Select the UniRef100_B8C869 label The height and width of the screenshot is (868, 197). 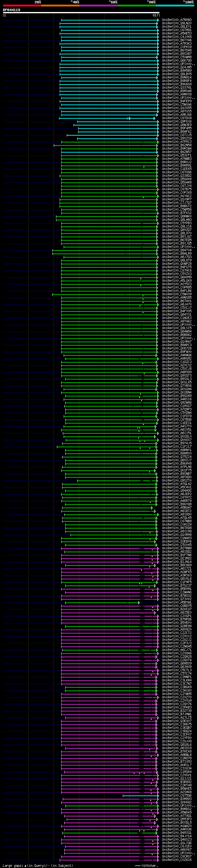tap(176, 565)
